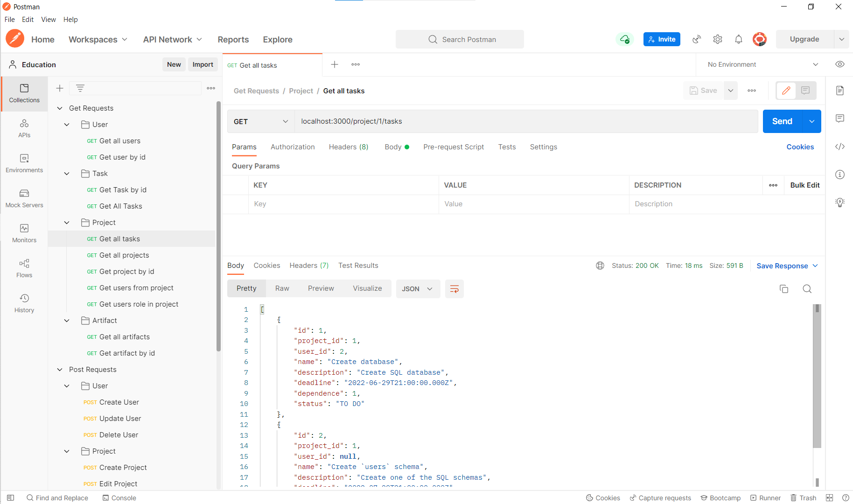Collapse the Project folder in Get Requests

point(66,223)
